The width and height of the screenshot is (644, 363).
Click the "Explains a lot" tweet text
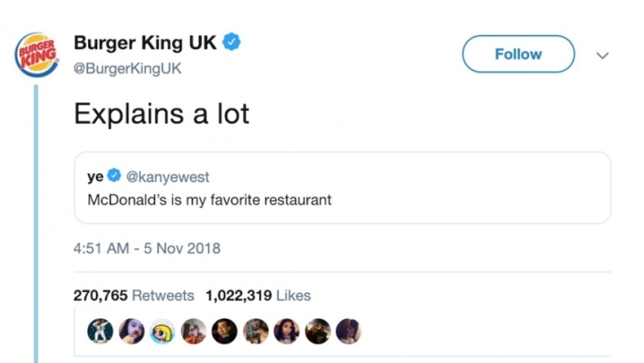[162, 114]
